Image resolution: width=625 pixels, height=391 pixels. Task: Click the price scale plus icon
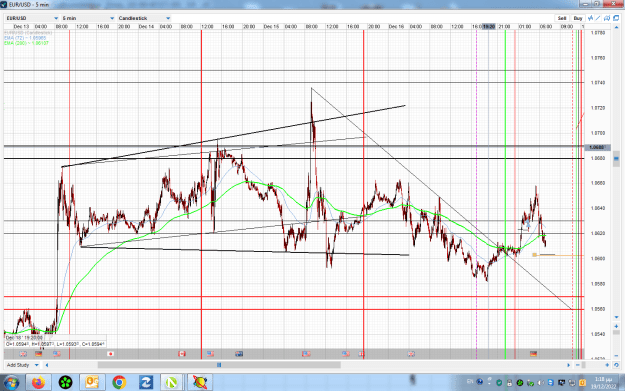pos(616,326)
